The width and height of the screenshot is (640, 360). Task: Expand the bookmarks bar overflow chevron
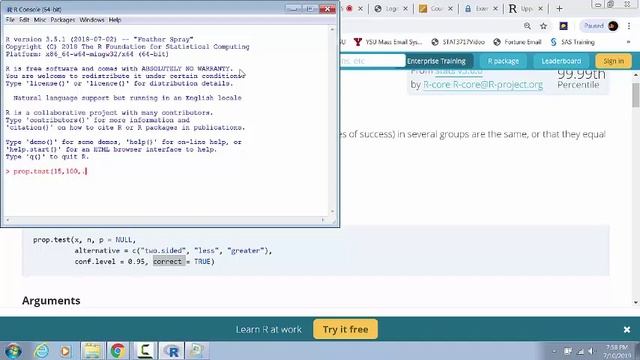pos(628,42)
